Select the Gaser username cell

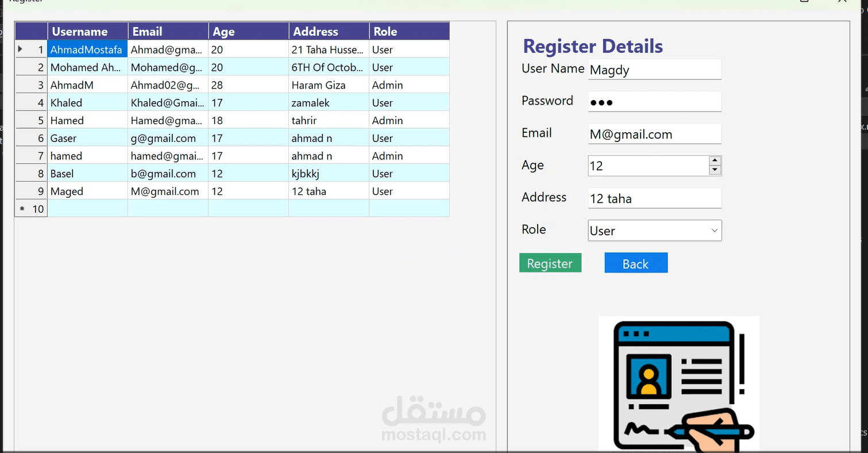pos(88,138)
